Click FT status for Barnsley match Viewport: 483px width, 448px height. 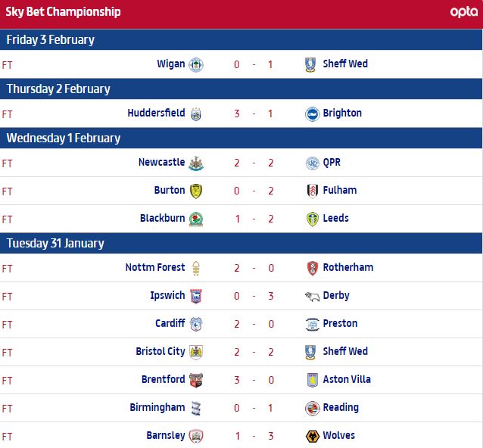coord(8,436)
